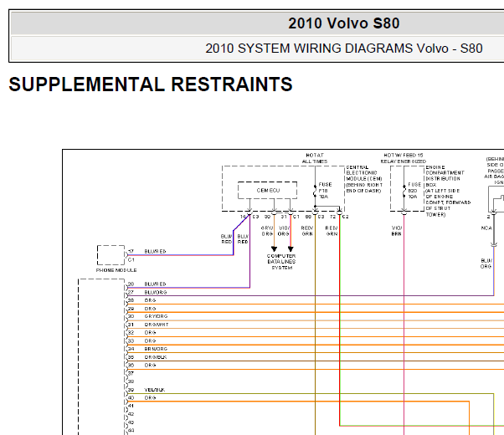Click empty pin number 43
This screenshot has height=435, width=504.
[x=131, y=422]
